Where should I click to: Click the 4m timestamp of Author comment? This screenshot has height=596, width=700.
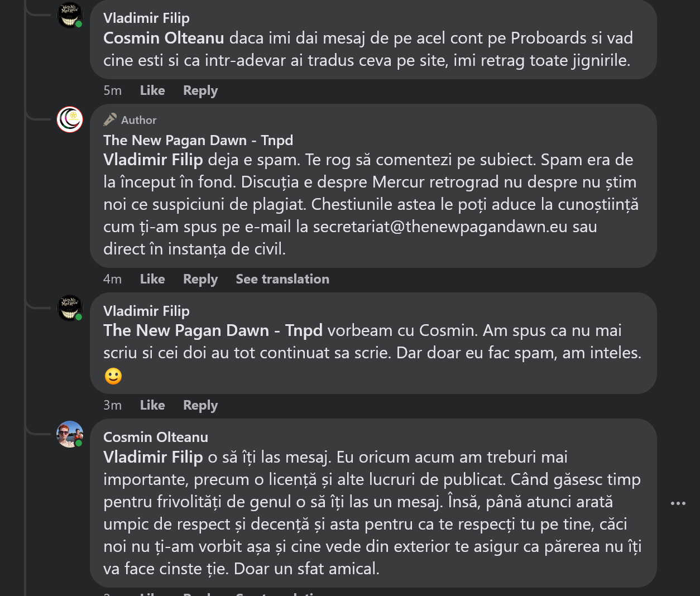pos(112,279)
